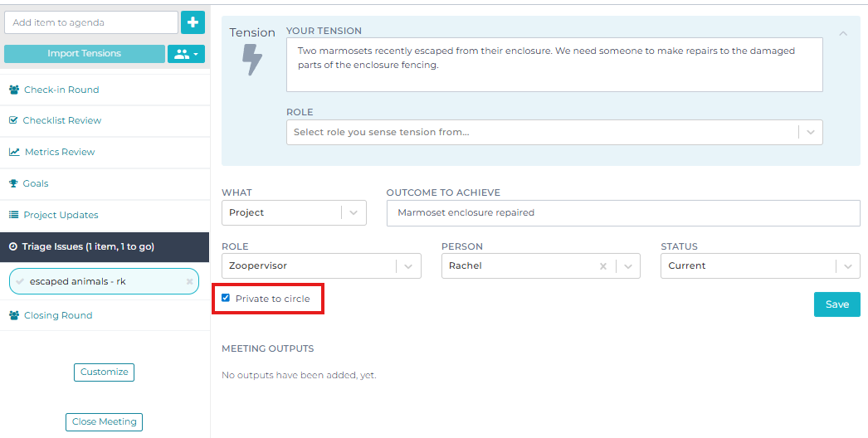Click the Close Meeting button
Viewport: 868px width, 438px height.
pos(105,421)
